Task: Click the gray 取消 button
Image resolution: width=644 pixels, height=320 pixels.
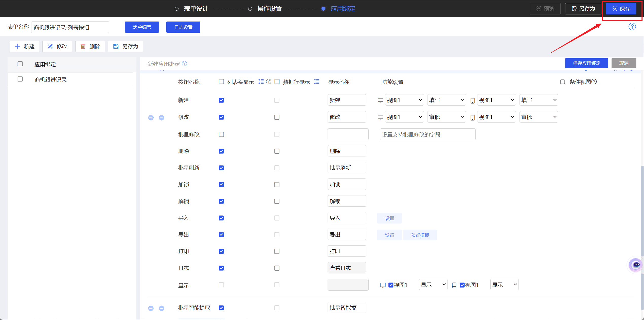Action: coord(624,63)
